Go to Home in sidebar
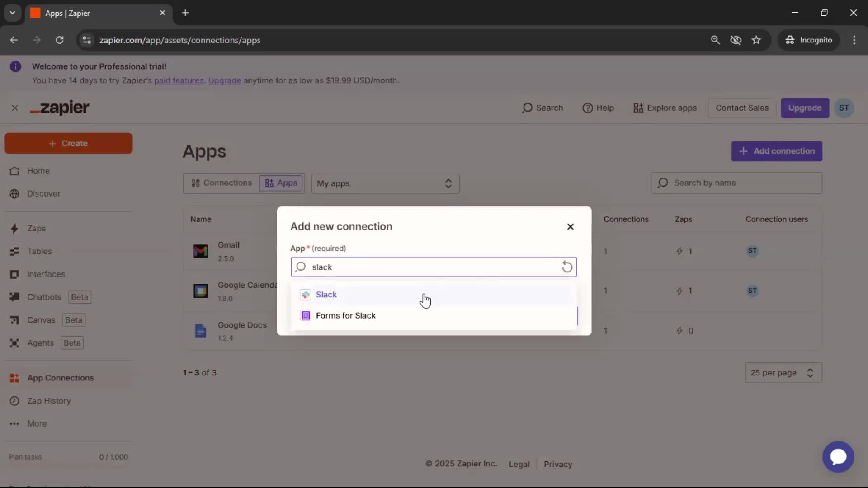Screen dimensions: 868x488 tap(38, 171)
